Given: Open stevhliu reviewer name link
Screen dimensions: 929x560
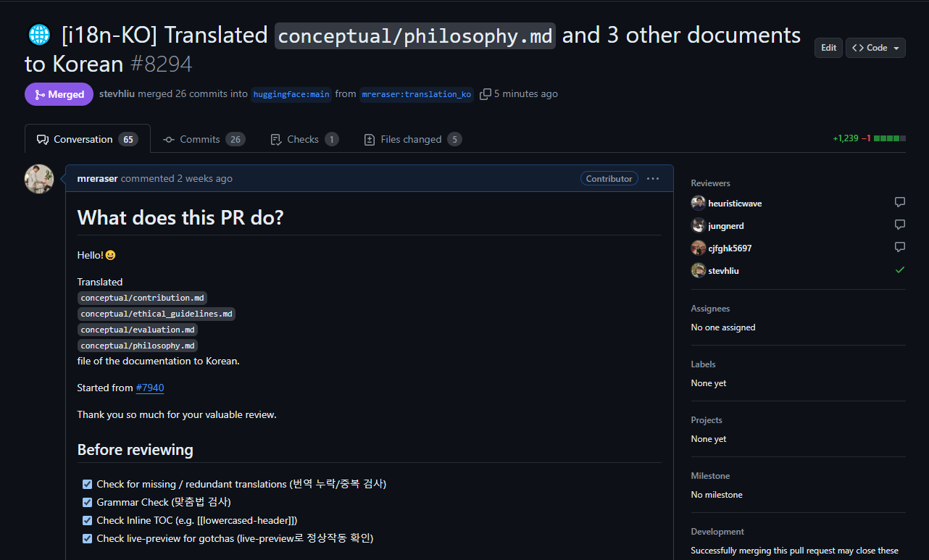Looking at the screenshot, I should click(x=724, y=271).
